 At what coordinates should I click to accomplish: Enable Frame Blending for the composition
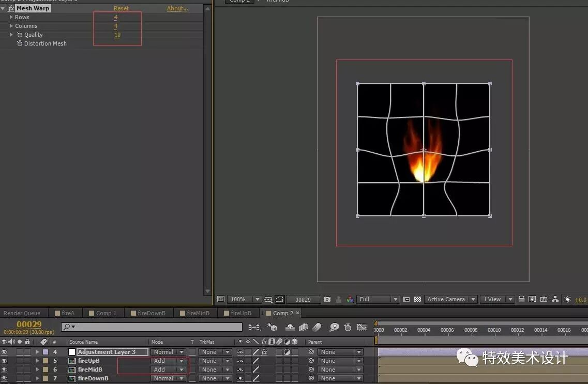click(x=303, y=327)
